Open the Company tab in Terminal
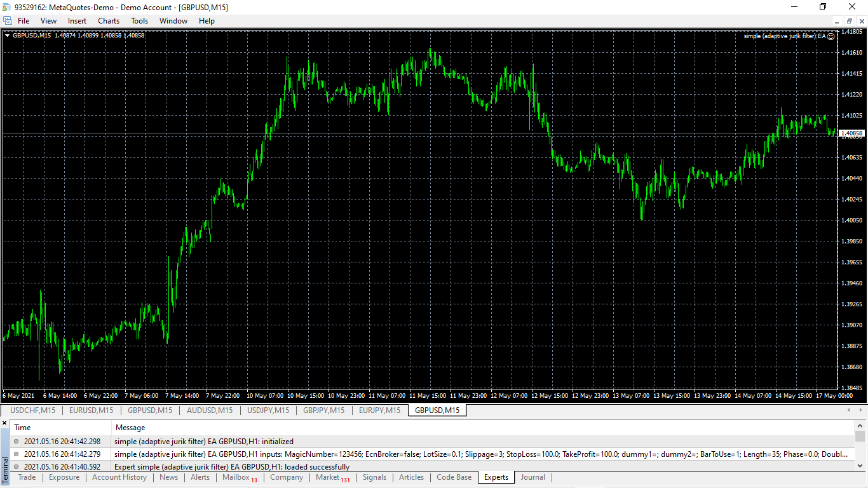Image resolution: width=868 pixels, height=488 pixels. point(287,477)
